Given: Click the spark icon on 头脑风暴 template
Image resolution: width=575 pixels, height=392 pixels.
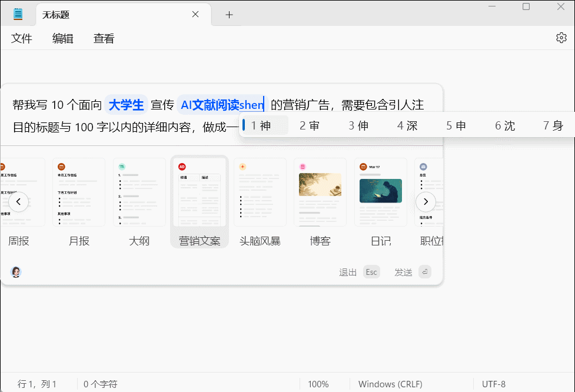Looking at the screenshot, I should point(243,167).
